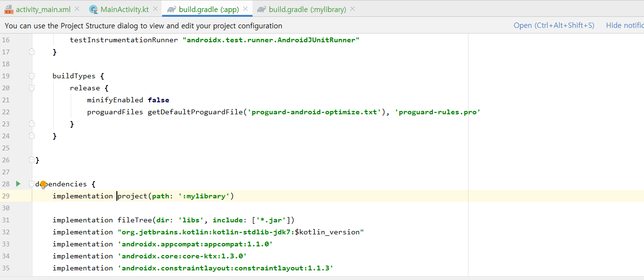644x280 pixels.
Task: Collapse the release block fold marker
Action: click(32, 88)
